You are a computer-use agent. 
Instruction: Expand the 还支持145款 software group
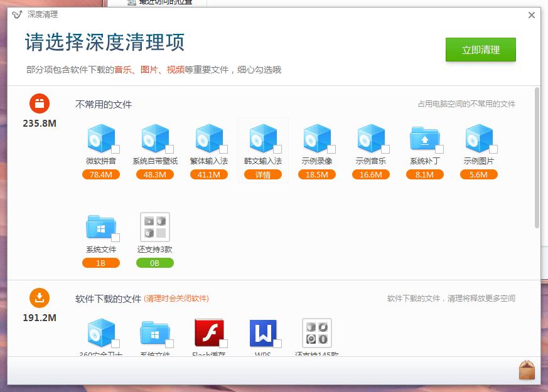(x=317, y=333)
